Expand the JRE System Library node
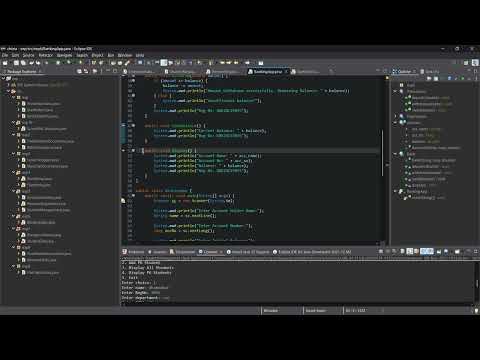The height and width of the screenshot is (360, 480). 9,85
